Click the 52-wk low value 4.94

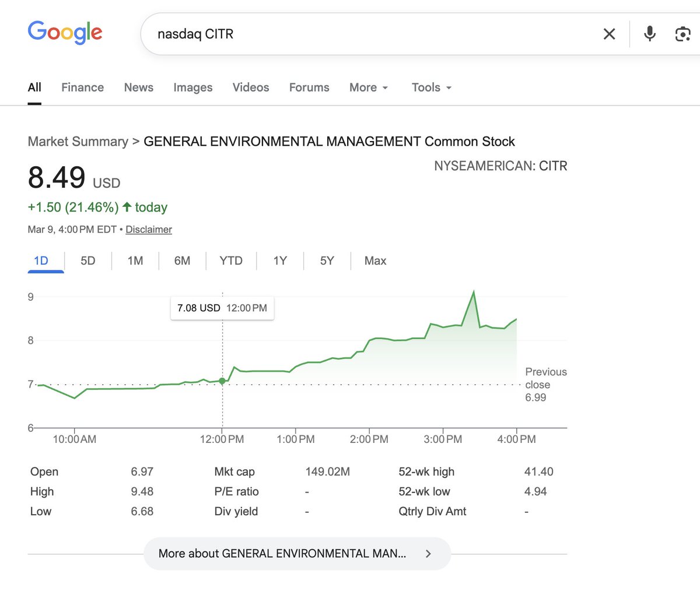(x=535, y=491)
